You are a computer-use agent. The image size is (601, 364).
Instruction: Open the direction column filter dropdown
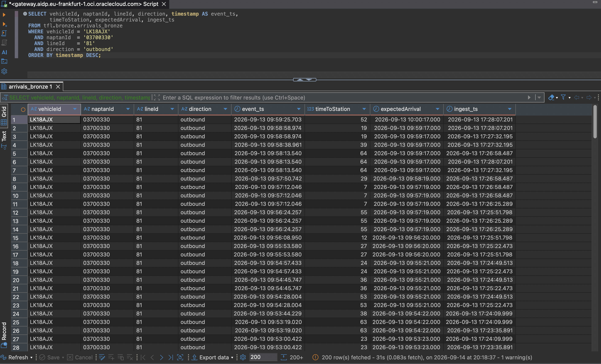coord(225,109)
